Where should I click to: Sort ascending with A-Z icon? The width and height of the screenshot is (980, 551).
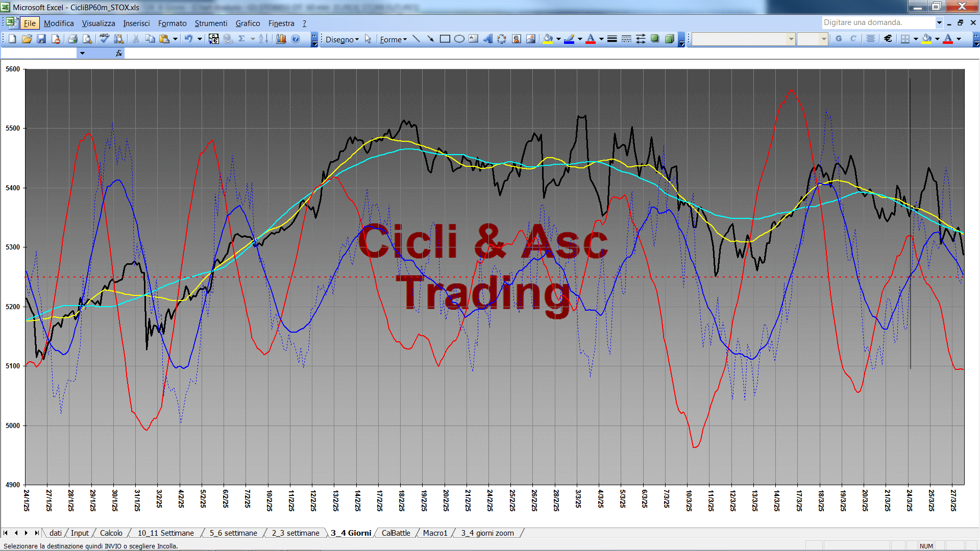point(263,39)
